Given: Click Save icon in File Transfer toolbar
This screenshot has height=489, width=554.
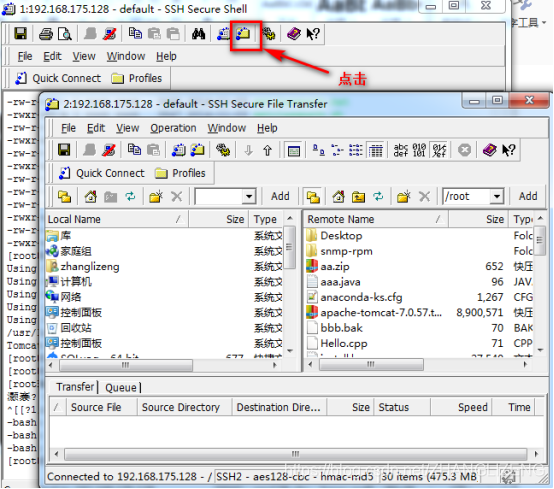Looking at the screenshot, I should tap(64, 150).
